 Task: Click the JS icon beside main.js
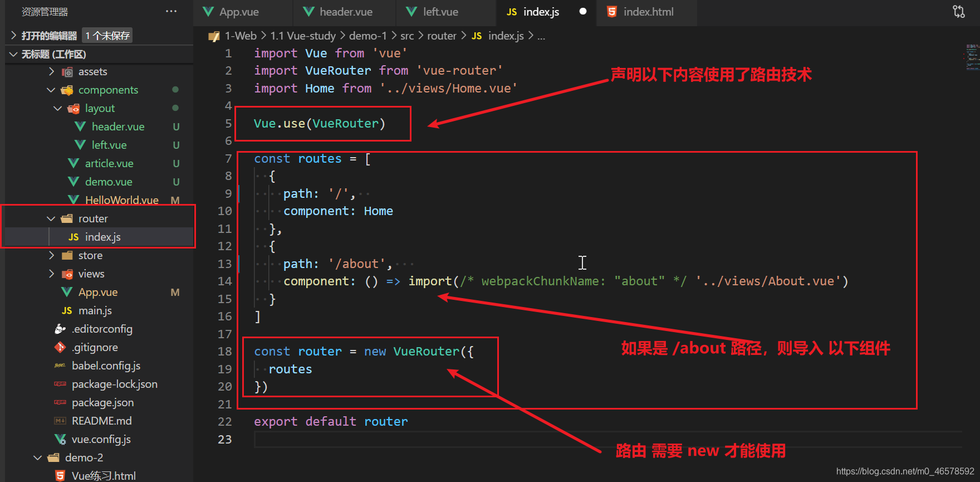[67, 311]
